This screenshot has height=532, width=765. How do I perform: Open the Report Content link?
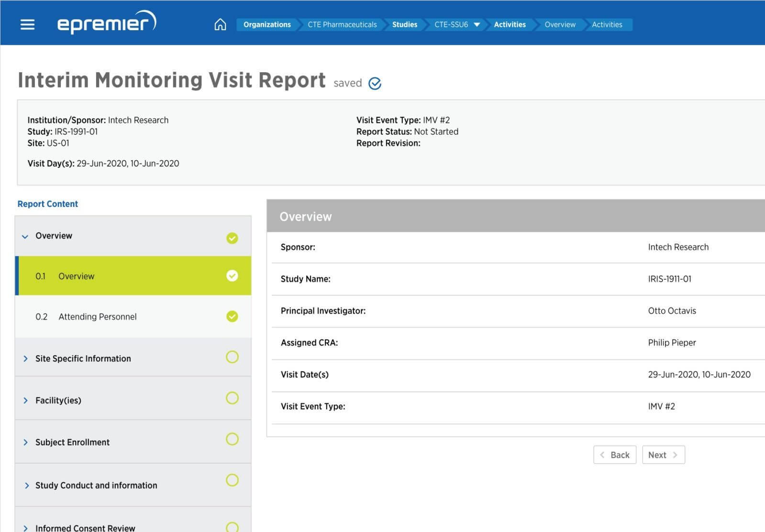click(47, 204)
